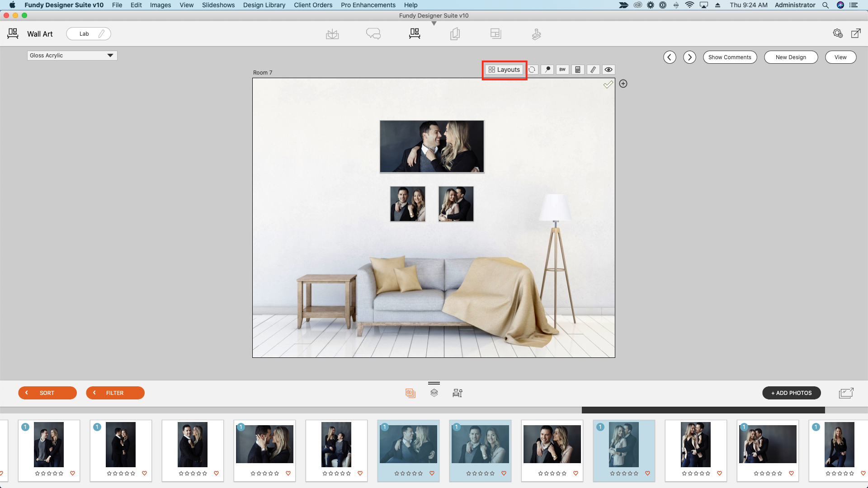
Task: Go to the next room arrow
Action: pyautogui.click(x=689, y=57)
